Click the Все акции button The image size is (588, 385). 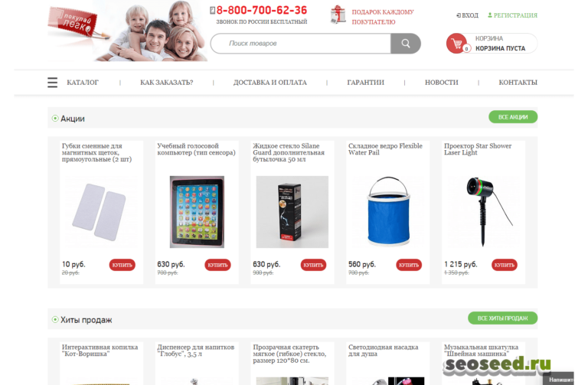pyautogui.click(x=513, y=117)
